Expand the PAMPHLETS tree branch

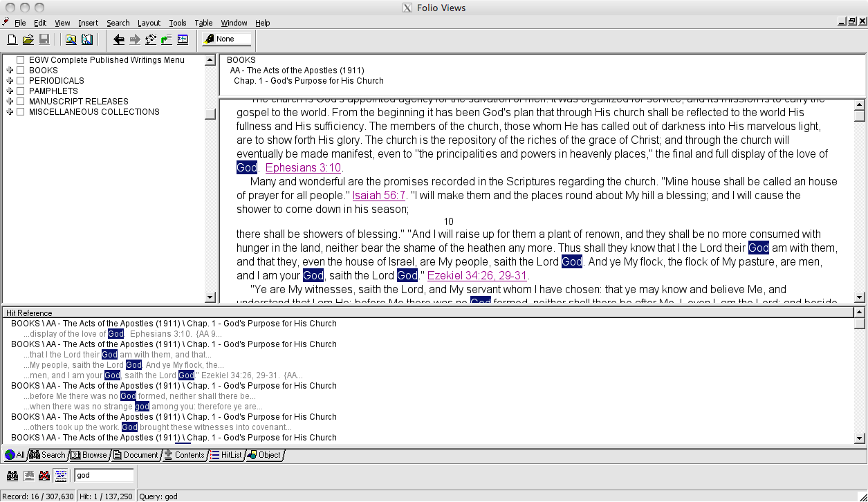pyautogui.click(x=9, y=91)
